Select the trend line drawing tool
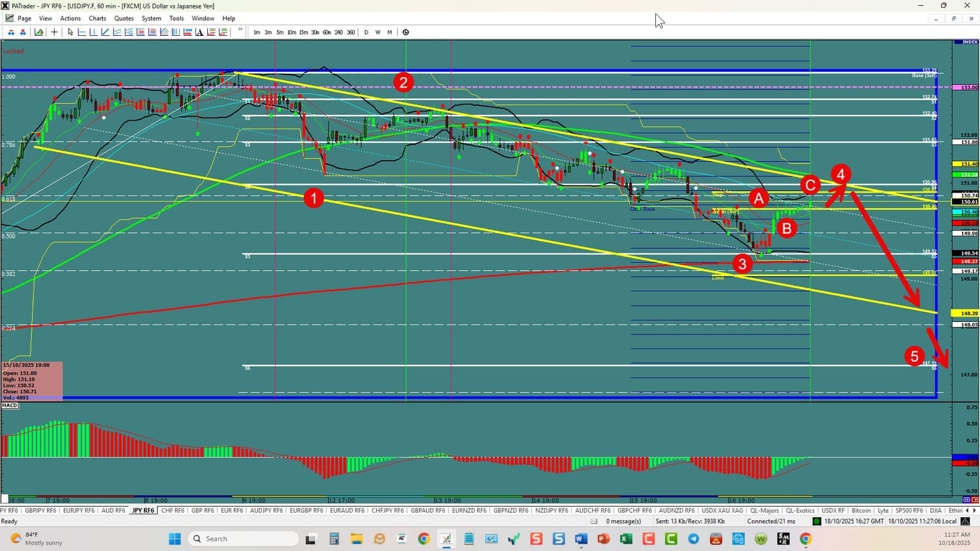 click(105, 32)
